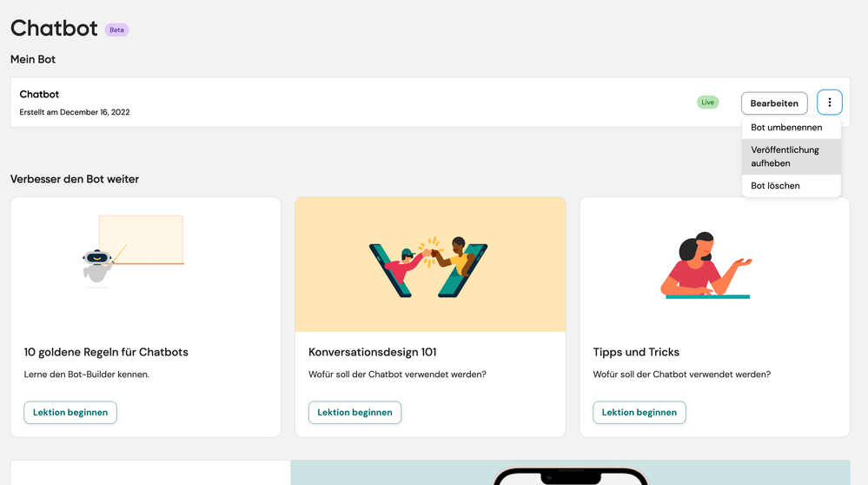Click the phone mockup image at bottom

[x=570, y=475]
